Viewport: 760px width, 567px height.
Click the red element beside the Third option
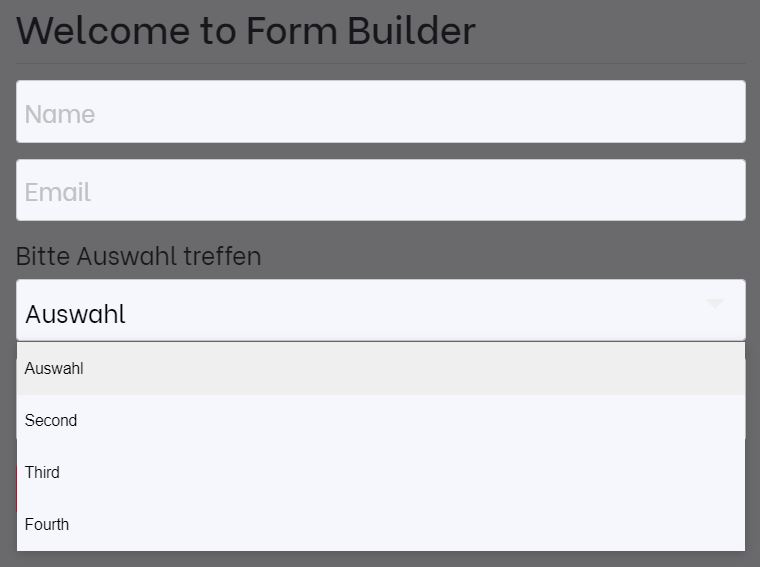click(x=15, y=488)
